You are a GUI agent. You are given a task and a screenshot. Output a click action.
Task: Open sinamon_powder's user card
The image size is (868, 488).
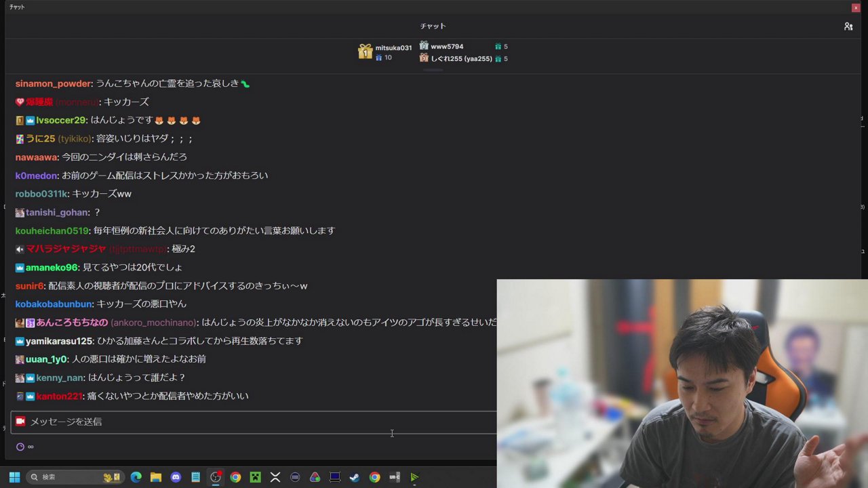[53, 83]
